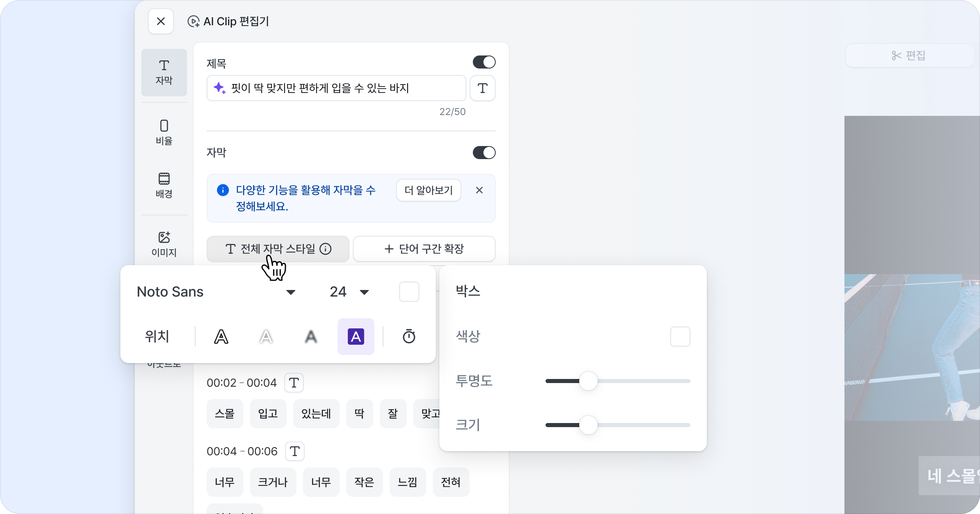Open the 이미지 image tab in sidebar
The image size is (980, 514).
pos(164,244)
